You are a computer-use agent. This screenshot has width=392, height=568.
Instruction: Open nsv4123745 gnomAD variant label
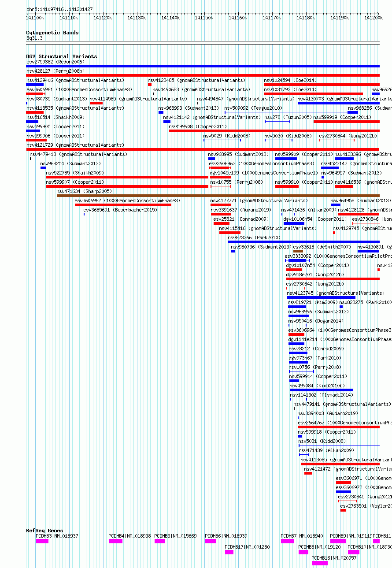pos(336,293)
